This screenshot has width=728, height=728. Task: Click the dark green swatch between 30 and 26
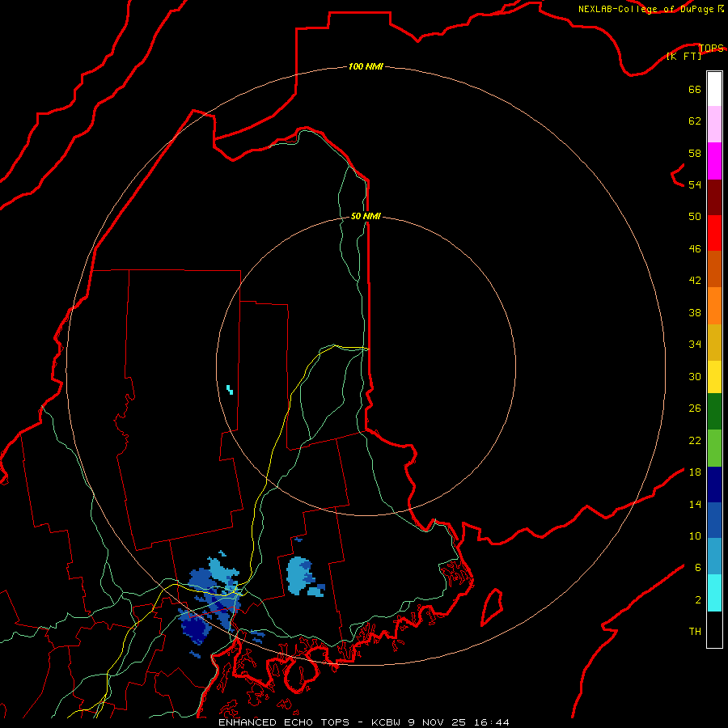[x=714, y=412]
